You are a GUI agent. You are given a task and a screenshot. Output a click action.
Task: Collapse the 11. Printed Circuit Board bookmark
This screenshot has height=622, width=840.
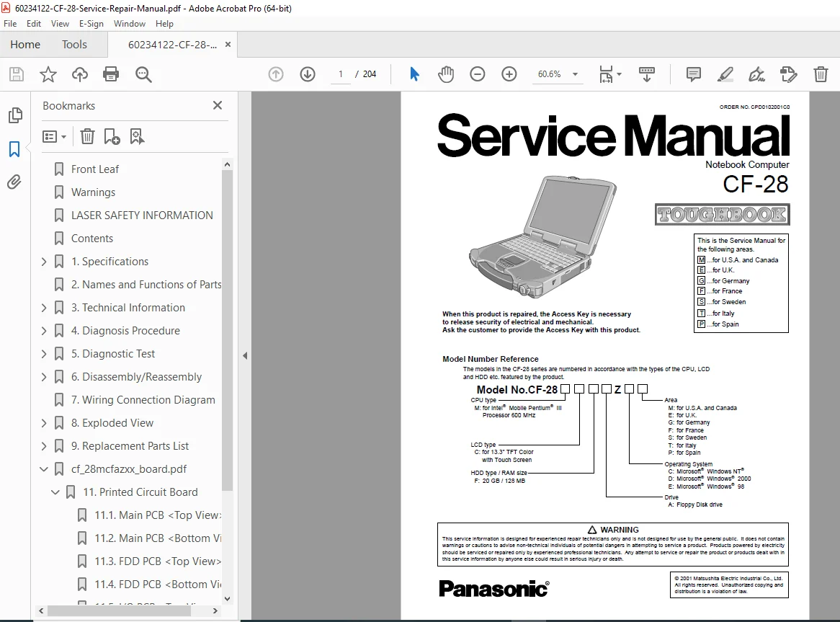(55, 492)
